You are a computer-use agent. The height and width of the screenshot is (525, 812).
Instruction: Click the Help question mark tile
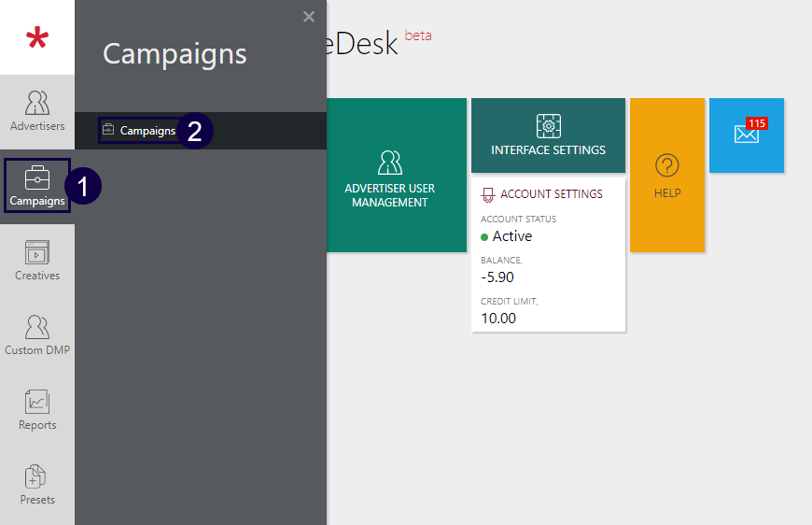tap(667, 176)
